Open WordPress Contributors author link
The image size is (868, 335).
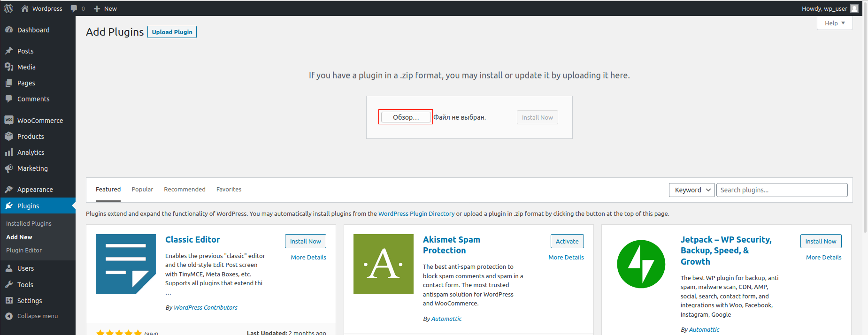point(206,308)
